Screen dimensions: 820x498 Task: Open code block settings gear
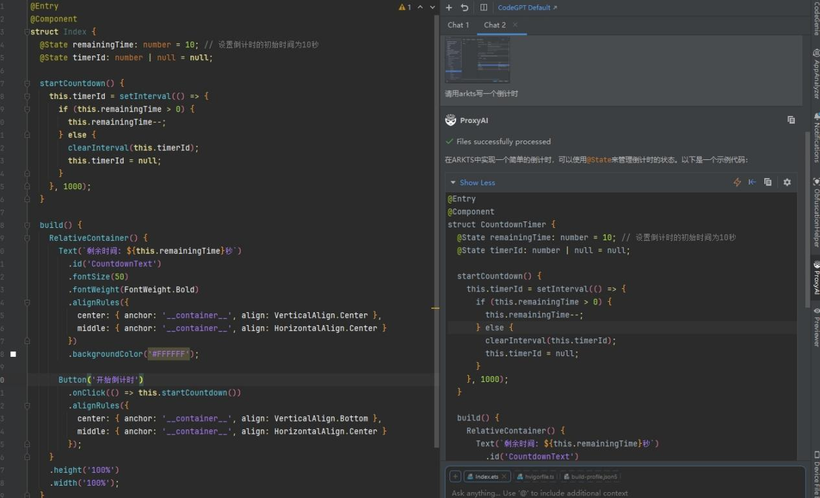coord(787,182)
